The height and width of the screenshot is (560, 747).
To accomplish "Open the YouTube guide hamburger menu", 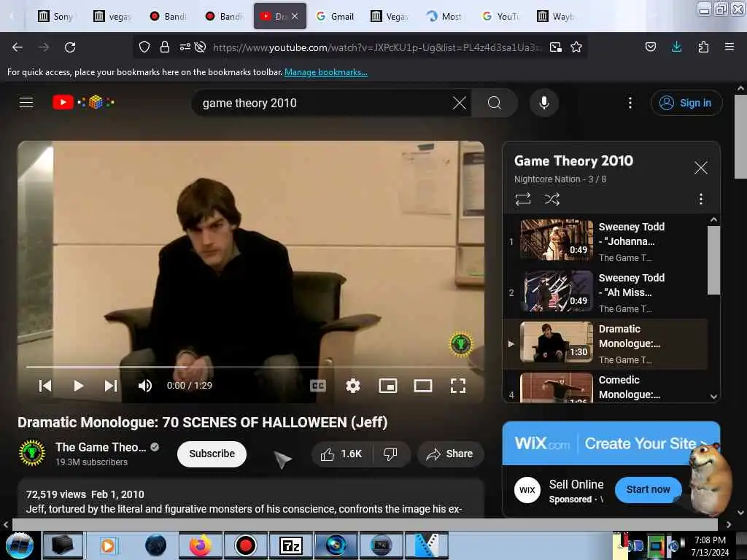I will click(x=26, y=102).
